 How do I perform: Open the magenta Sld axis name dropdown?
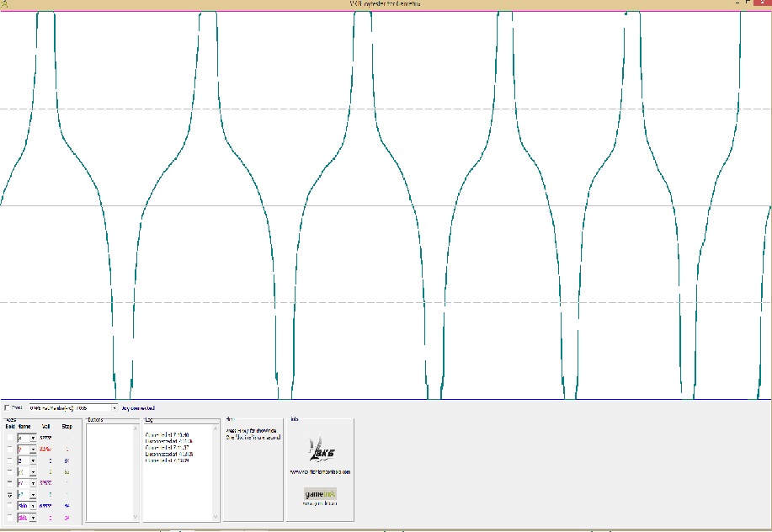pyautogui.click(x=33, y=518)
